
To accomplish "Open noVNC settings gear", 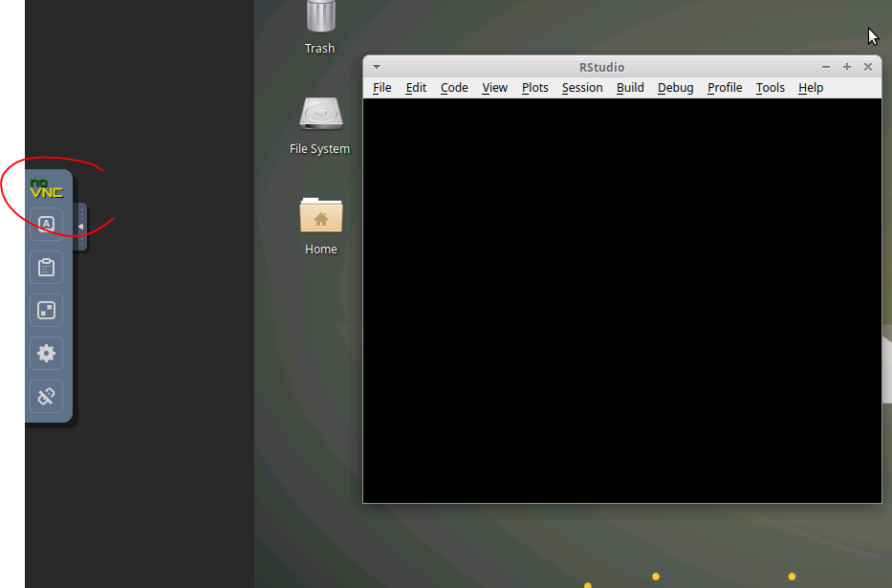I will (x=46, y=353).
